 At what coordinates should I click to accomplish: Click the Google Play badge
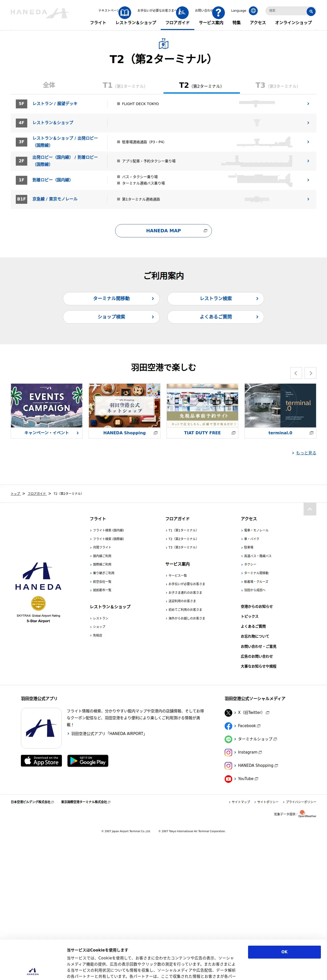[x=88, y=760]
